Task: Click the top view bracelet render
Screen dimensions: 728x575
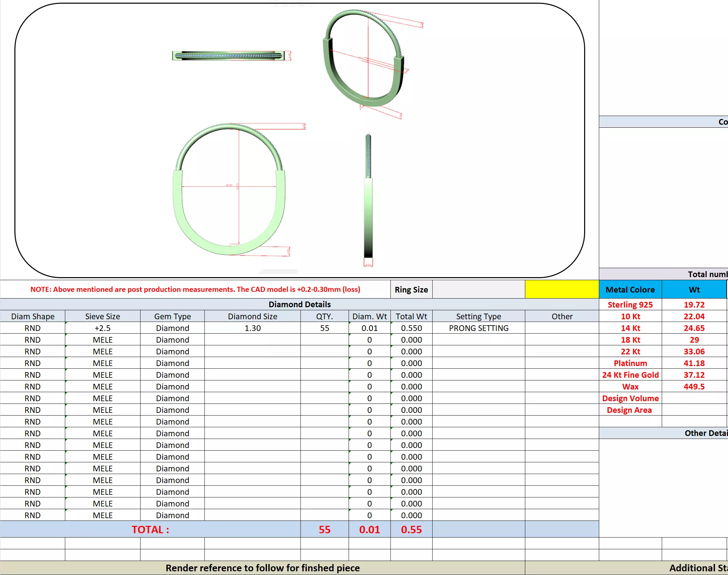Action: [x=229, y=55]
